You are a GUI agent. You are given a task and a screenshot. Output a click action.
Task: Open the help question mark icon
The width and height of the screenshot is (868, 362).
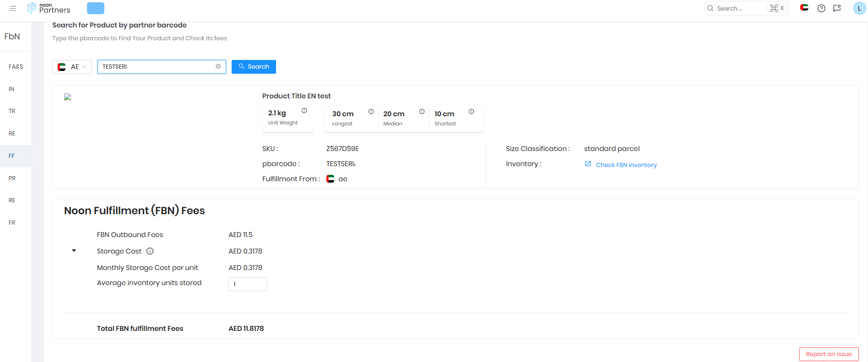[x=821, y=8]
